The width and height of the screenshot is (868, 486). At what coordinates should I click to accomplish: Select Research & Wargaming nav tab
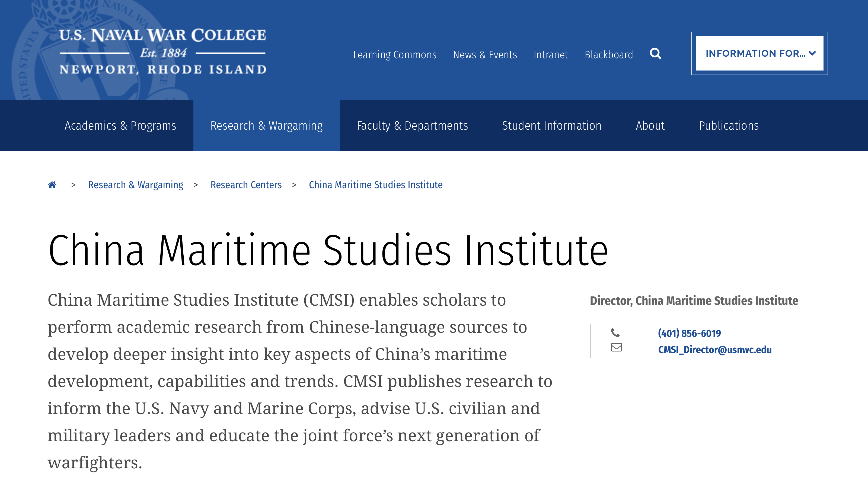pos(267,125)
